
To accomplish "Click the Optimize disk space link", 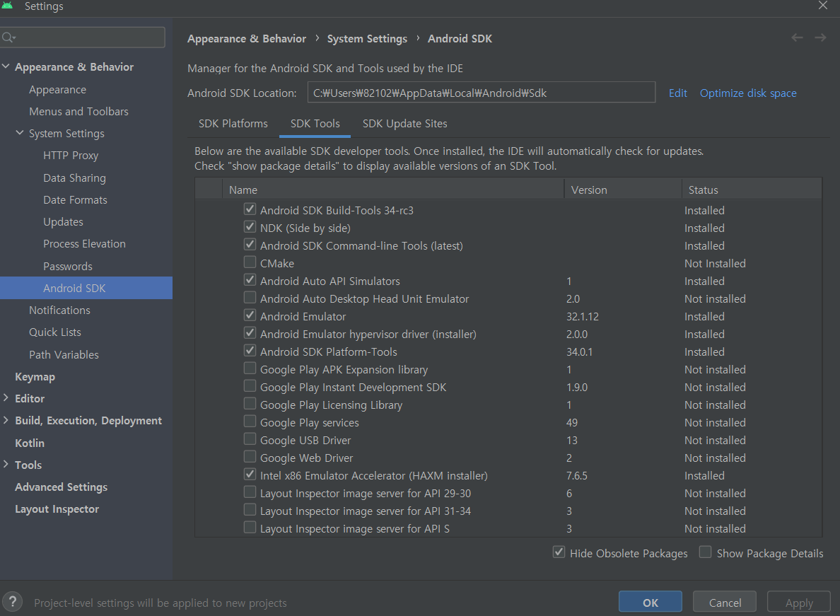I will pos(748,93).
